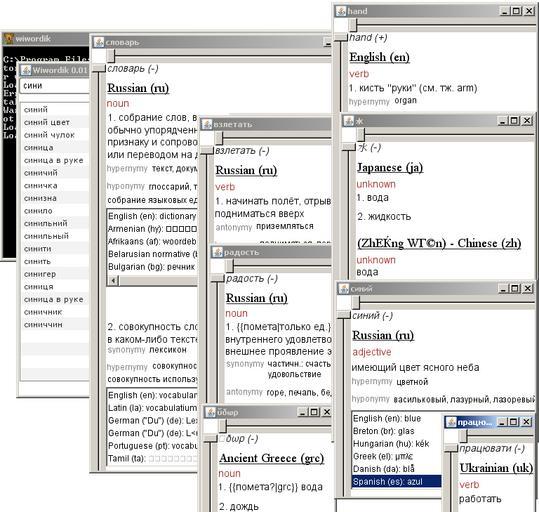
Task: Click the slider knob in словарь window
Action: click(x=110, y=55)
